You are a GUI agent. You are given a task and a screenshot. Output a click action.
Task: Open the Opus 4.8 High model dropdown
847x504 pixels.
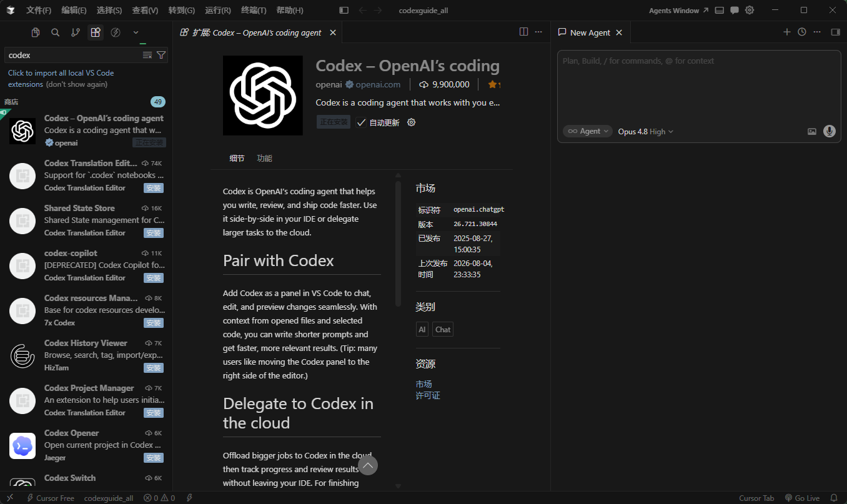[x=646, y=131]
